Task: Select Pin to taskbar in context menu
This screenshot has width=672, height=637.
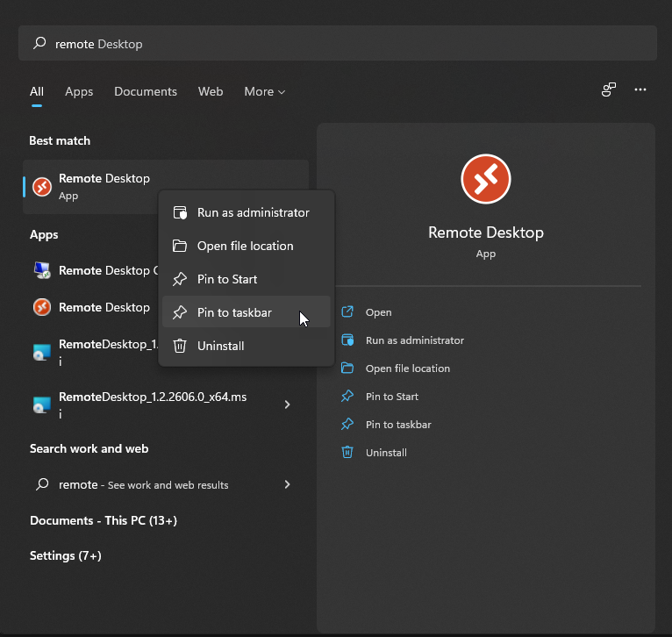Action: [234, 312]
